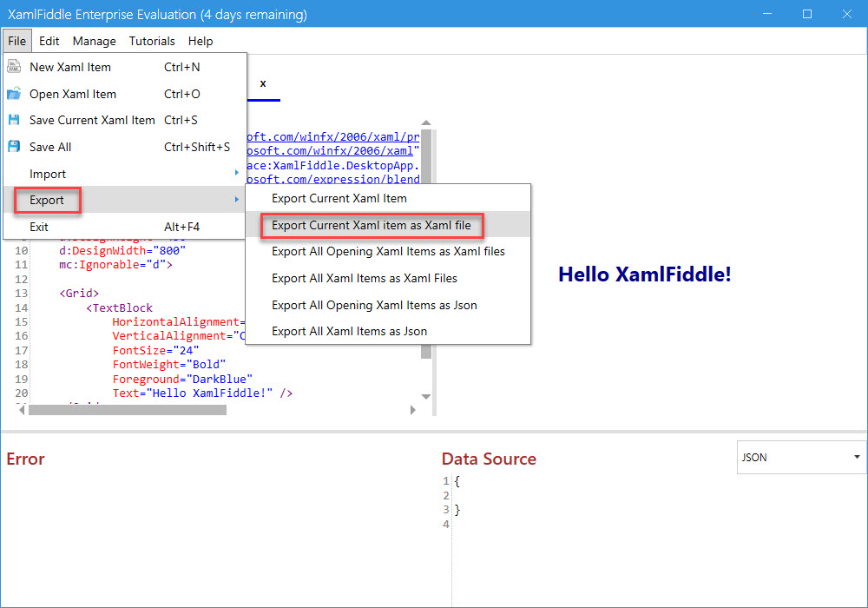The height and width of the screenshot is (608, 868).
Task: Maximize the XamlFiddle window
Action: click(807, 14)
